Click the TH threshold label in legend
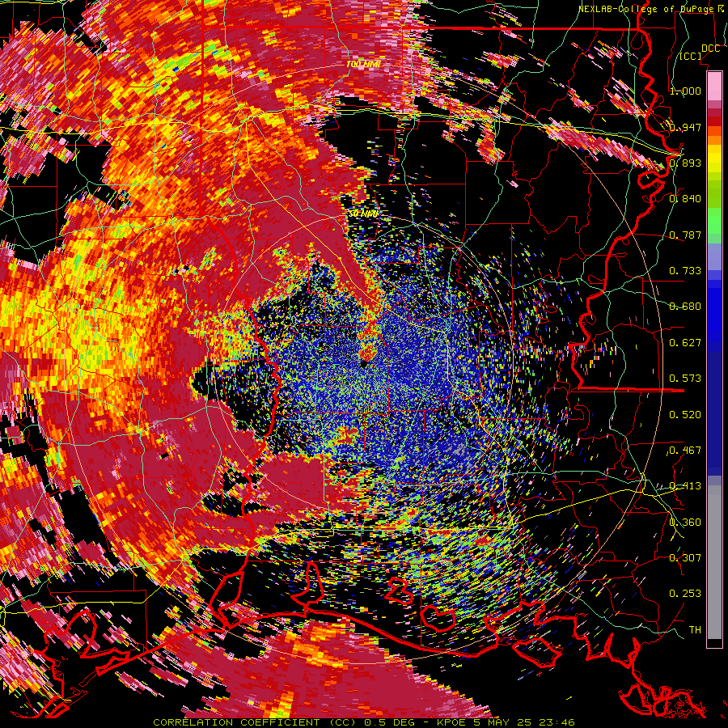 (695, 630)
